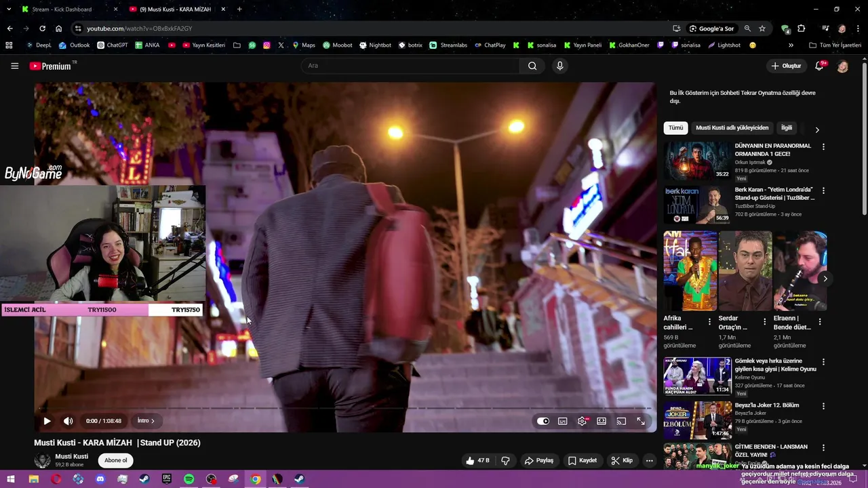This screenshot has width=868, height=488.
Task: Open the Musti Kusti channel name link
Action: click(x=72, y=457)
